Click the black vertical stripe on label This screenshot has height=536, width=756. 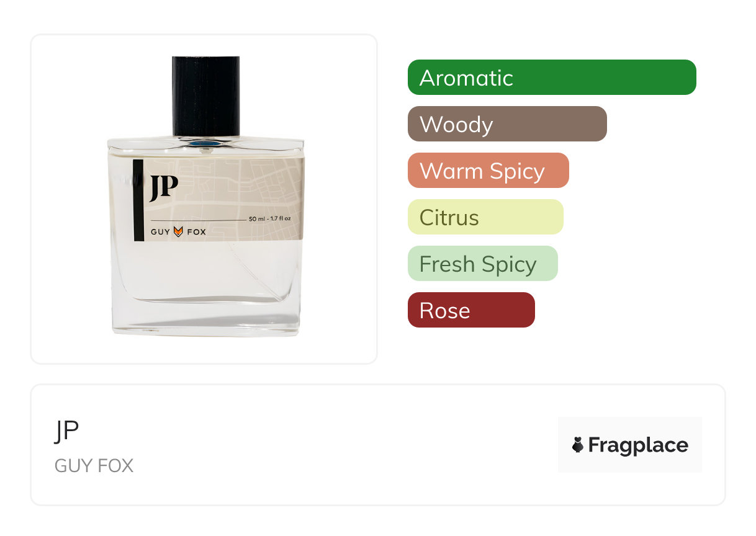(139, 200)
